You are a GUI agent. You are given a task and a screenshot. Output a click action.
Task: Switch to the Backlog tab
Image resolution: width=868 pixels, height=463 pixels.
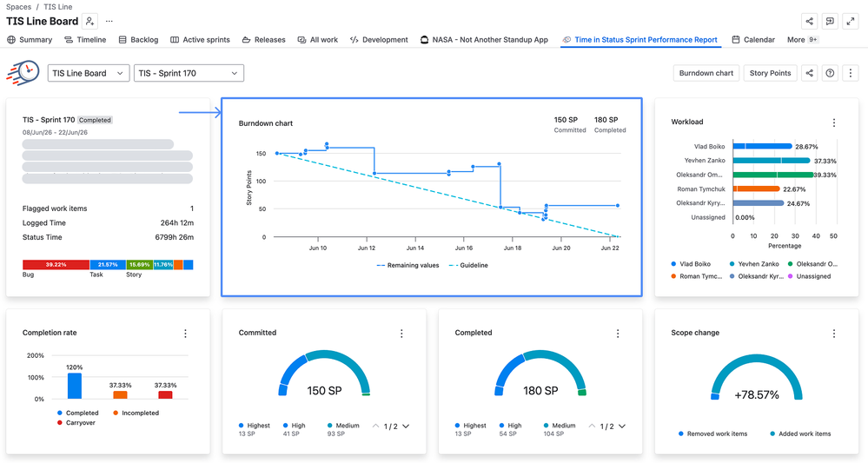click(138, 40)
